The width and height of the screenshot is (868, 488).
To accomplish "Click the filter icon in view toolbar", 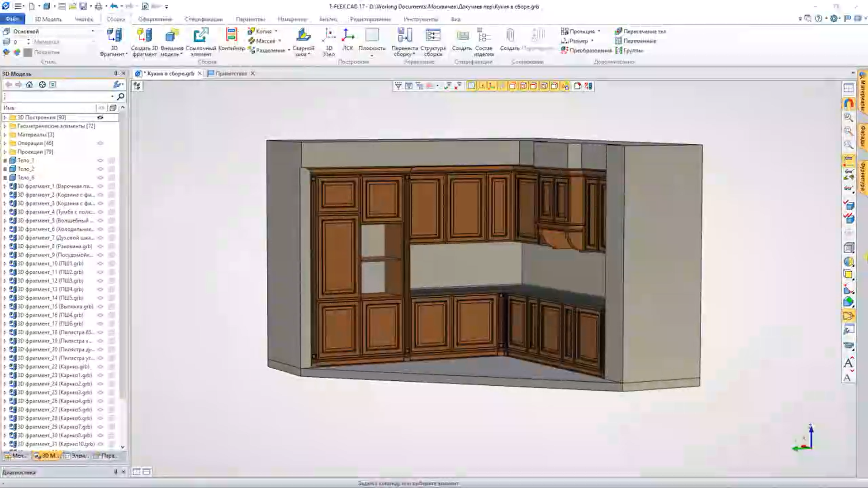I will point(398,86).
